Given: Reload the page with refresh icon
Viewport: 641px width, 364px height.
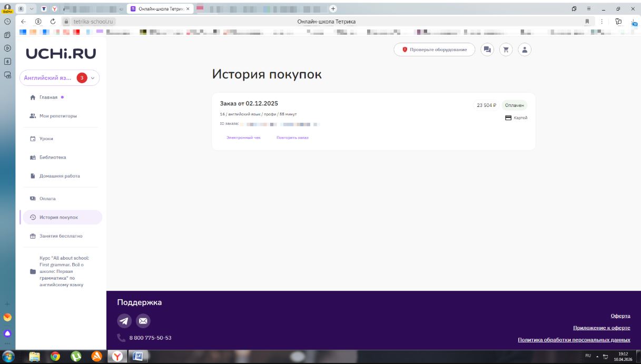Looking at the screenshot, I should (x=53, y=22).
